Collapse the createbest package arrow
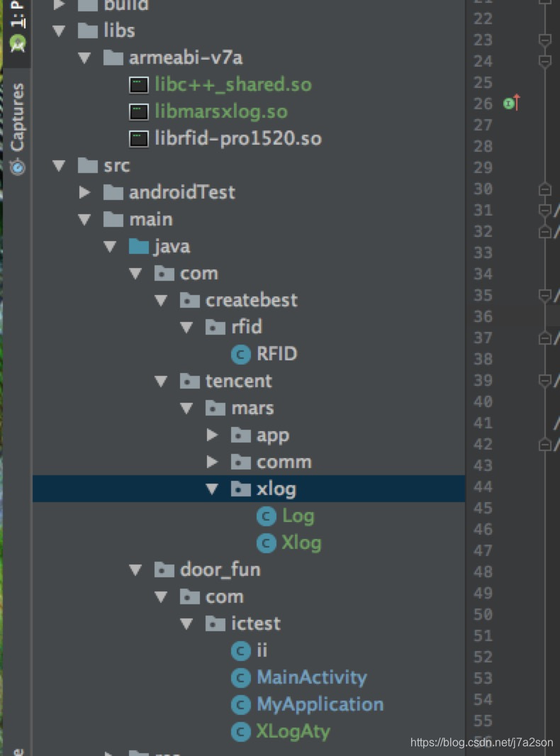 tap(161, 301)
